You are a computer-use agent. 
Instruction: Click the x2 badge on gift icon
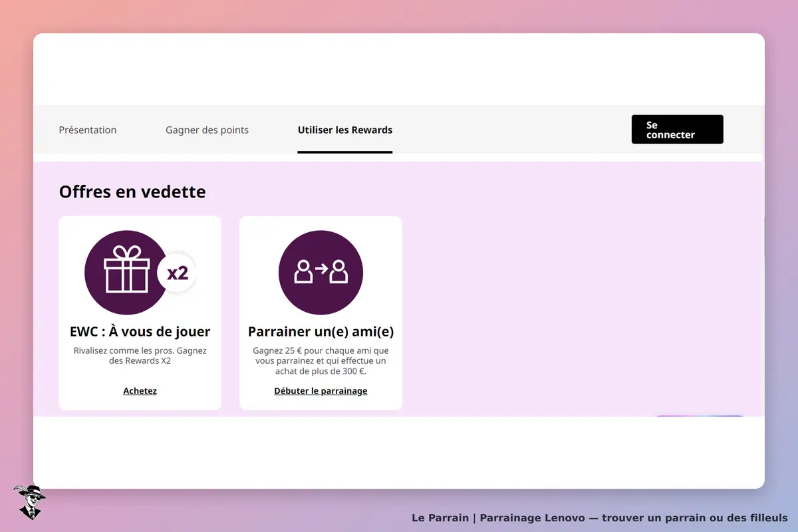(177, 273)
